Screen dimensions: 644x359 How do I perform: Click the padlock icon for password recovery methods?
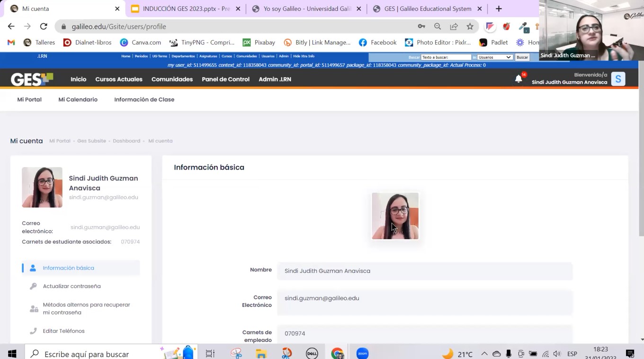(x=33, y=308)
